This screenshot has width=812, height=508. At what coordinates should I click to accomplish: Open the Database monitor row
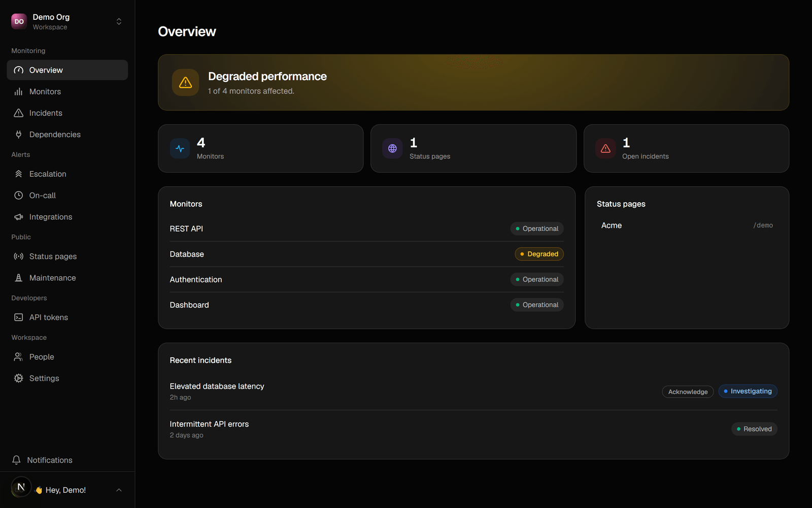click(366, 254)
